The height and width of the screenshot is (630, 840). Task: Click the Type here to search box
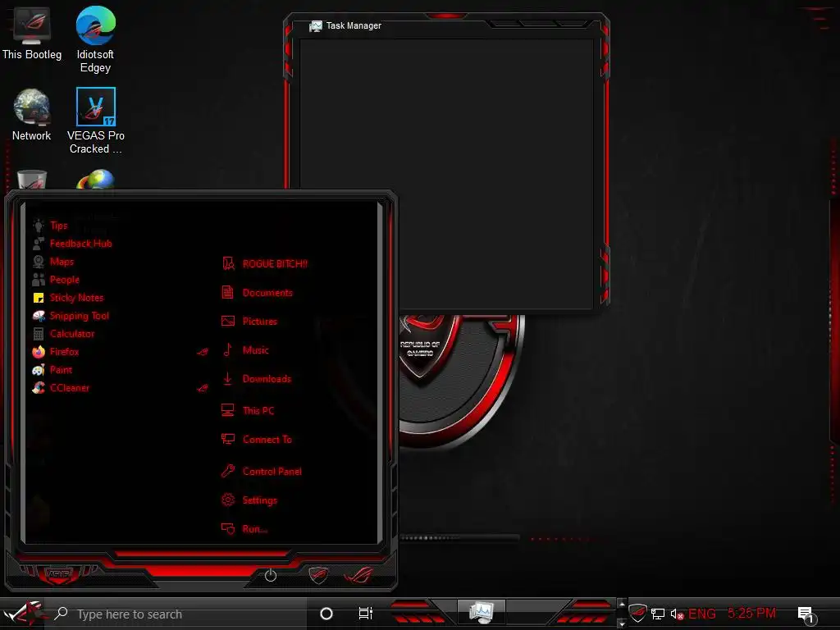pos(176,614)
